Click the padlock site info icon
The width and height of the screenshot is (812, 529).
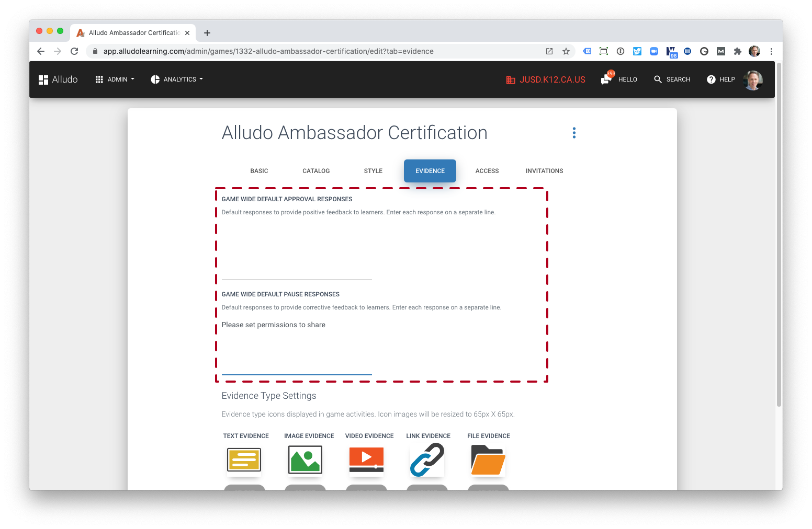(x=95, y=51)
